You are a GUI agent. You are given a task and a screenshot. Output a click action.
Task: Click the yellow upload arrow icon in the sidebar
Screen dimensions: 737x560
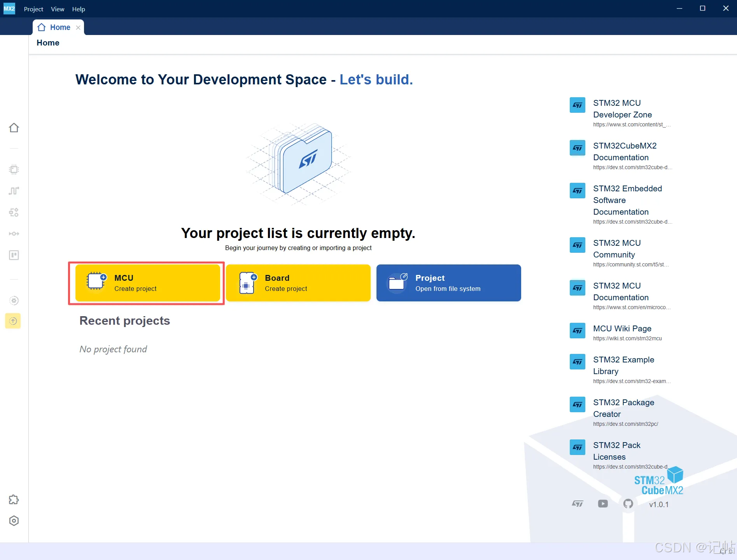13,321
